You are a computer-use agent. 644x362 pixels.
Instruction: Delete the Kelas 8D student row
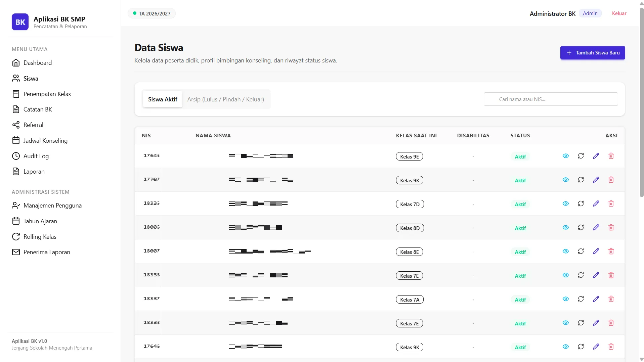[611, 227]
